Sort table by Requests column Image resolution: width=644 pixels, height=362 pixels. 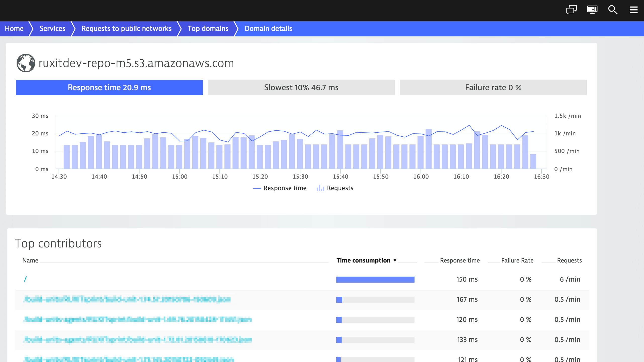click(x=569, y=261)
